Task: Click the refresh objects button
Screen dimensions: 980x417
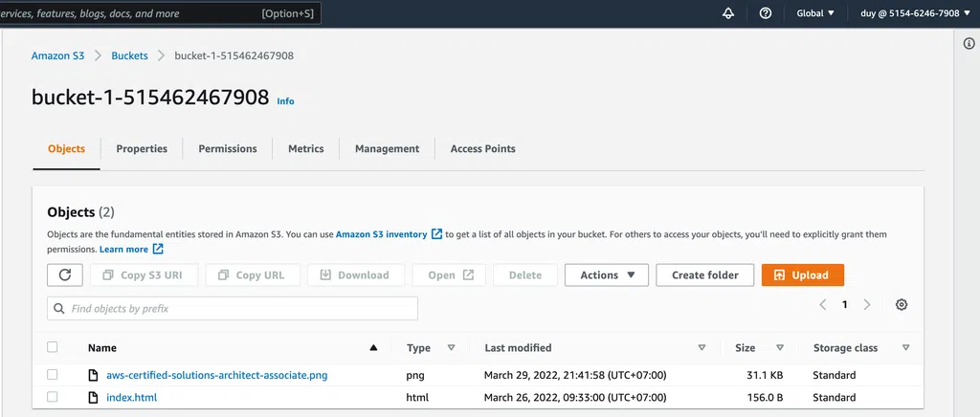Action: pyautogui.click(x=65, y=274)
